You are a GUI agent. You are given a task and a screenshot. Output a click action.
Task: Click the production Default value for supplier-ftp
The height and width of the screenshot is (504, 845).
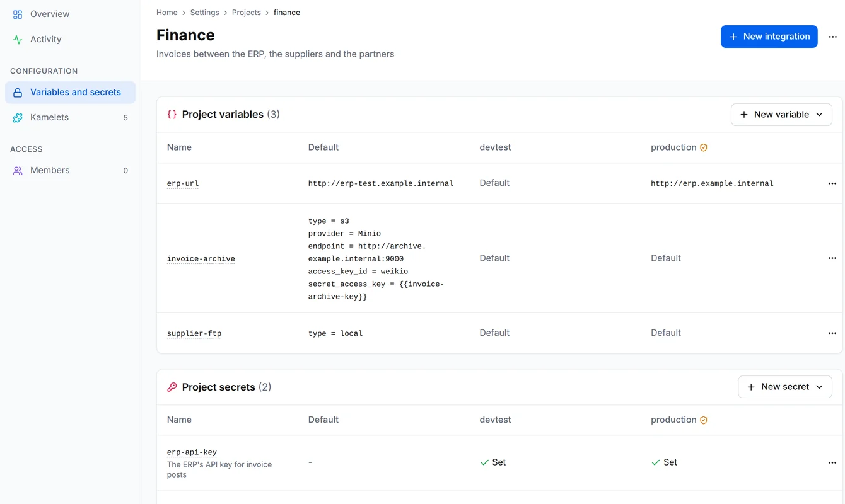point(666,333)
